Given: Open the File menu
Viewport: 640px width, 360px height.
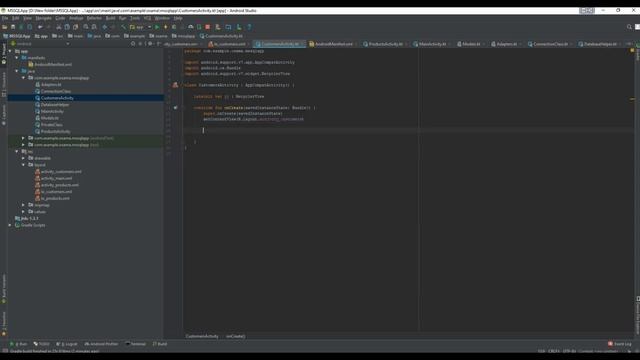Looking at the screenshot, I should point(5,18).
